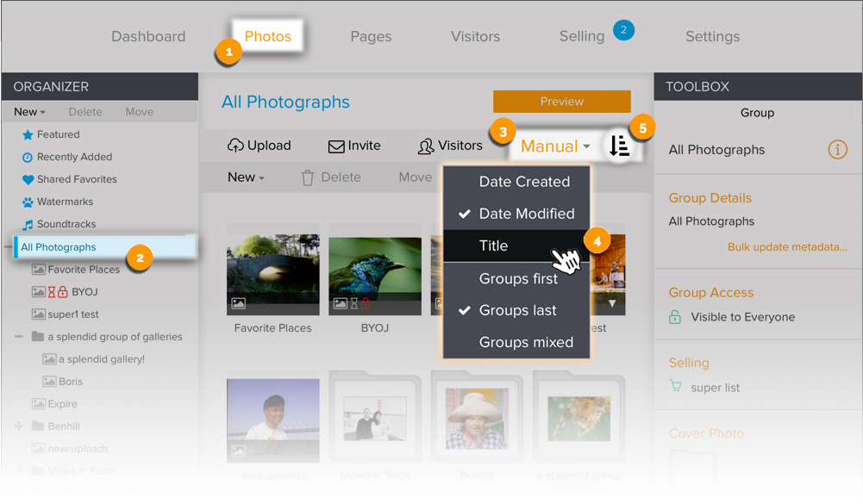Image resolution: width=863 pixels, height=504 pixels.
Task: Click the new-uploads gallery thumbnail
Action: (x=273, y=420)
